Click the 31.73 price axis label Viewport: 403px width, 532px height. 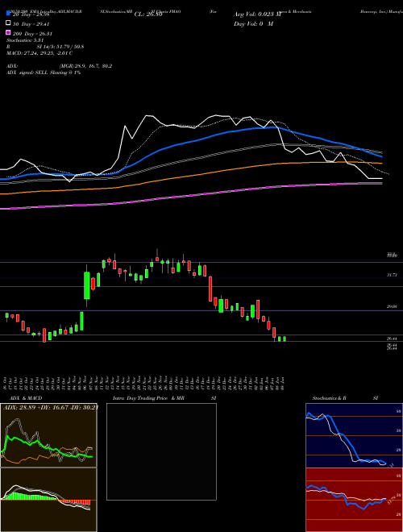click(x=392, y=275)
